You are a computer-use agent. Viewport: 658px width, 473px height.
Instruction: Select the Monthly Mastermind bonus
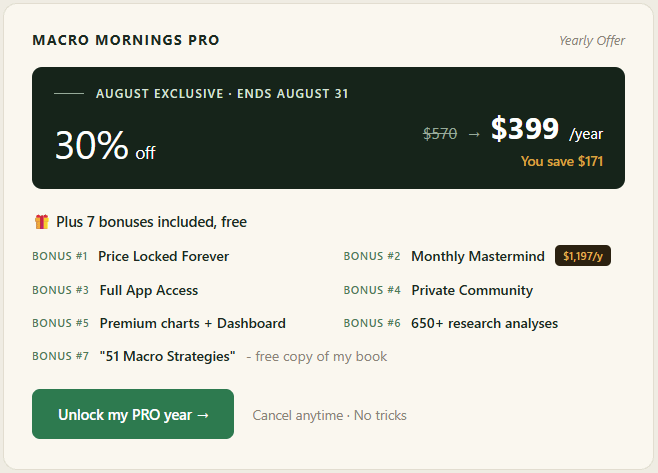point(478,256)
